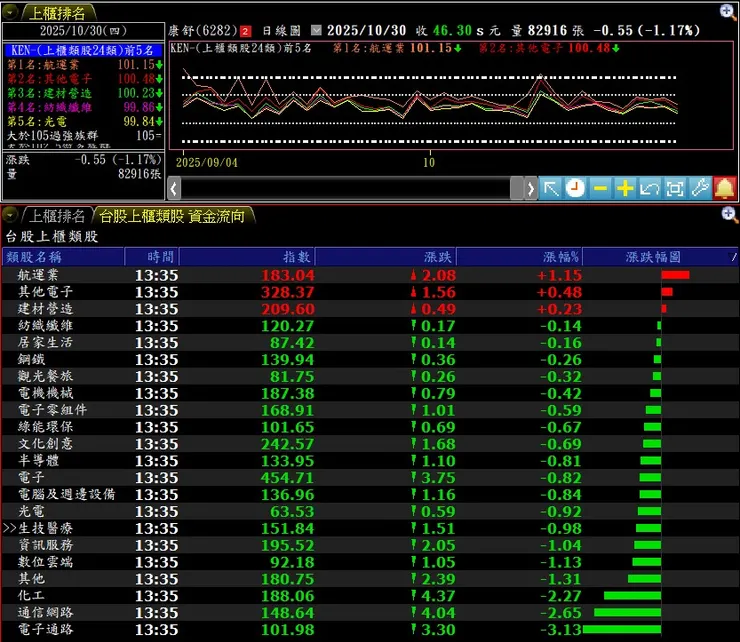Screen dimensions: 740x642
Task: Click index value 454.71
Action: (x=287, y=478)
